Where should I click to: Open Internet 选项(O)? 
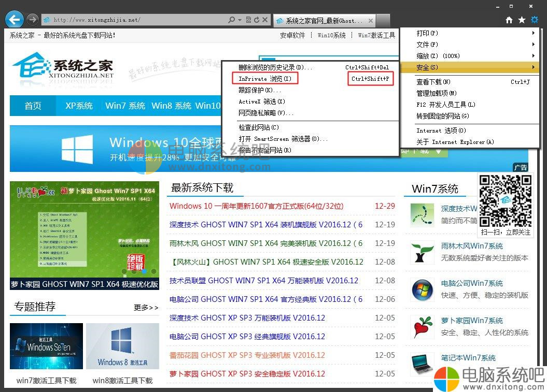(470, 130)
